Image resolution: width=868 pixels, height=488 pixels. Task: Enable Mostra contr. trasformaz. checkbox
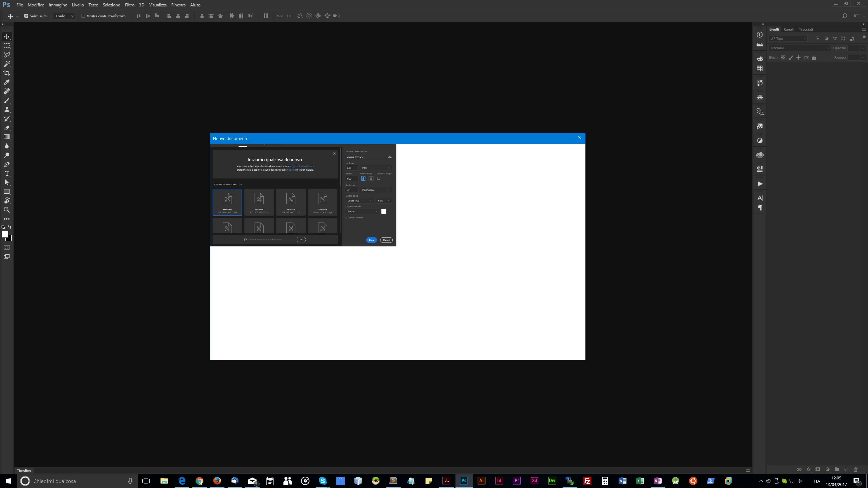[x=83, y=16]
